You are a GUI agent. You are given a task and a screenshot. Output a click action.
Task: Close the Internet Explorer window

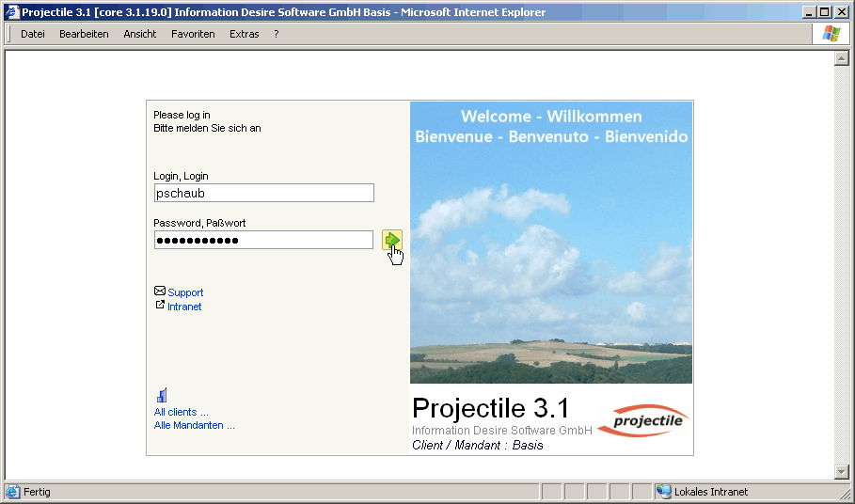click(842, 12)
